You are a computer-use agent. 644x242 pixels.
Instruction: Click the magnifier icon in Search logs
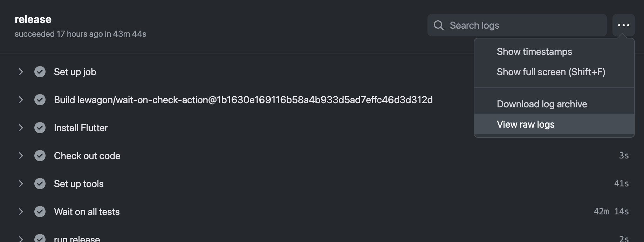[438, 25]
